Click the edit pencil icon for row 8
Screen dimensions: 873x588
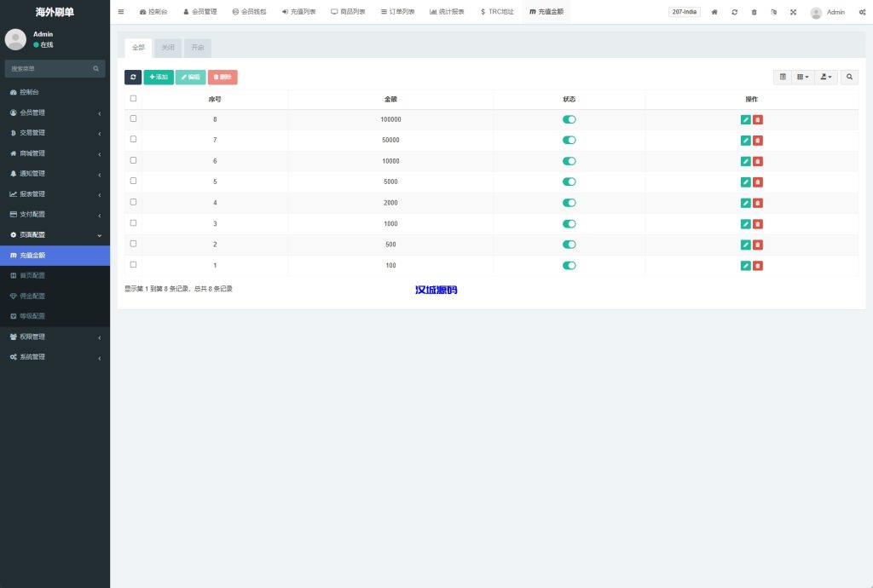click(746, 120)
